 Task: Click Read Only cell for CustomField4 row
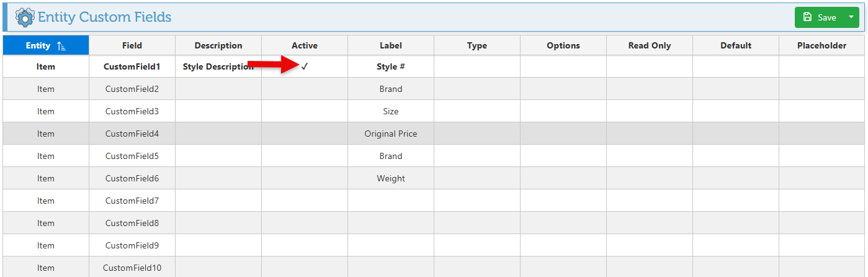click(650, 134)
